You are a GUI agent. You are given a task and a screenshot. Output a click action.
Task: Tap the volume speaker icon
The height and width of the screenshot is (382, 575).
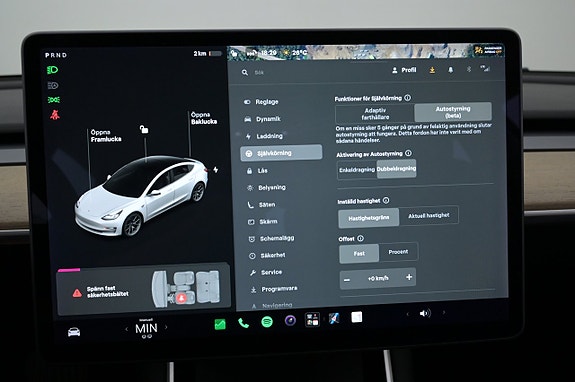click(424, 313)
